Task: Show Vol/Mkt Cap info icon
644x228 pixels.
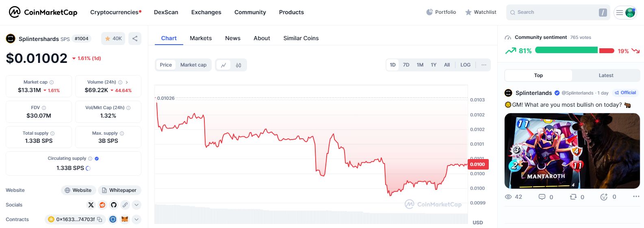Action: pos(128,108)
